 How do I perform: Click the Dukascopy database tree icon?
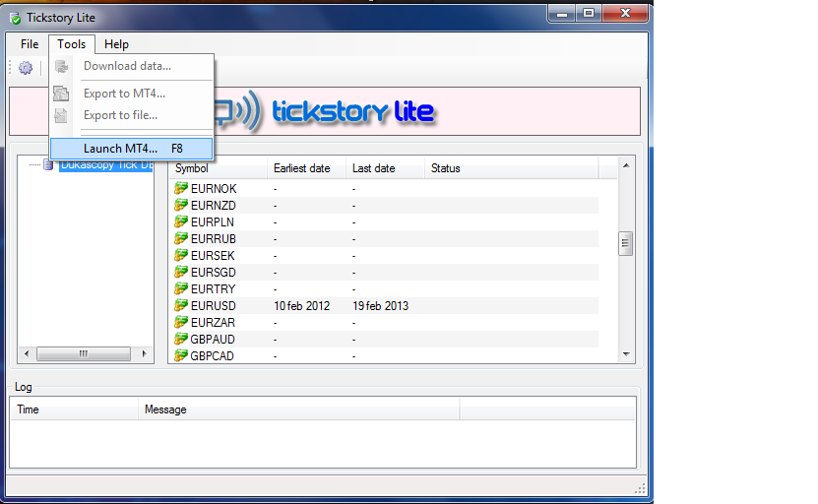pos(48,165)
